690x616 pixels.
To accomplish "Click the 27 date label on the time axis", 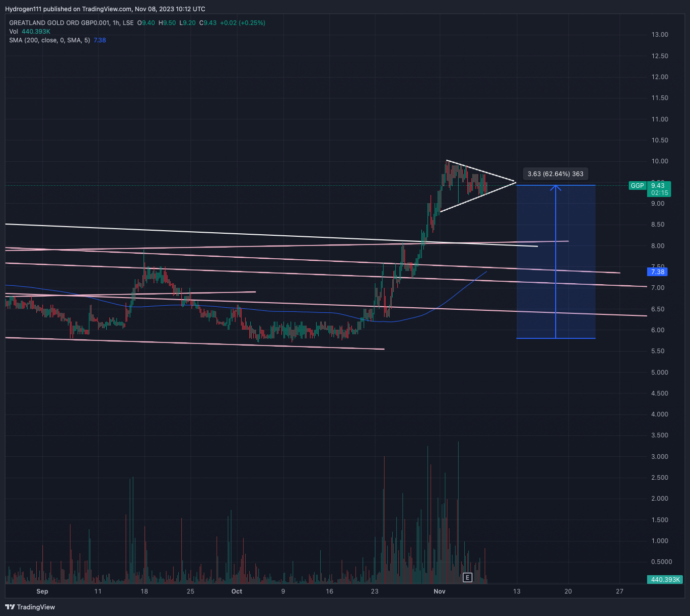I will pyautogui.click(x=620, y=592).
